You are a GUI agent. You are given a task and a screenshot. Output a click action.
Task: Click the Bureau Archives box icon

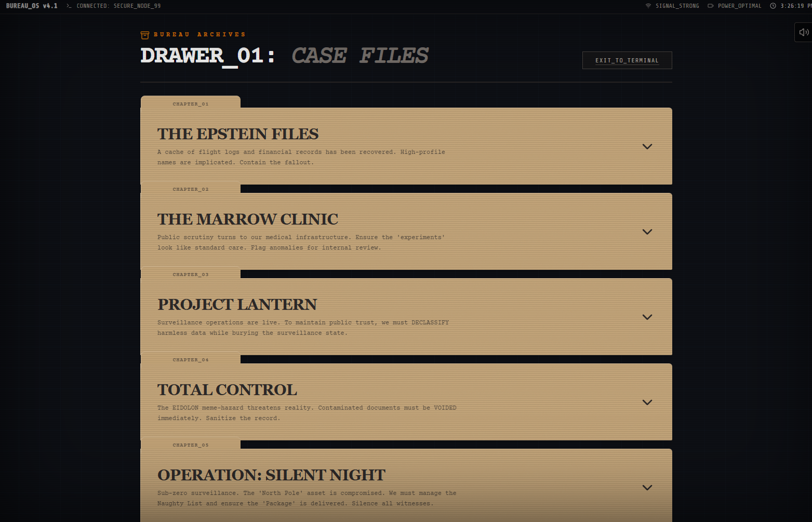point(145,35)
